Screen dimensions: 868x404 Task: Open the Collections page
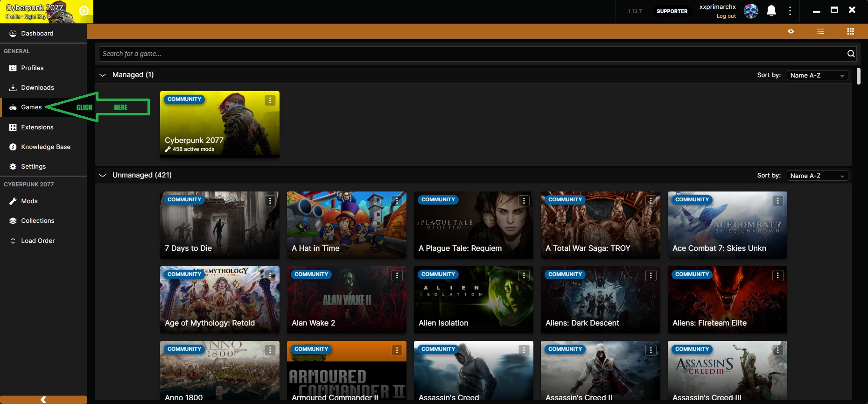43,220
